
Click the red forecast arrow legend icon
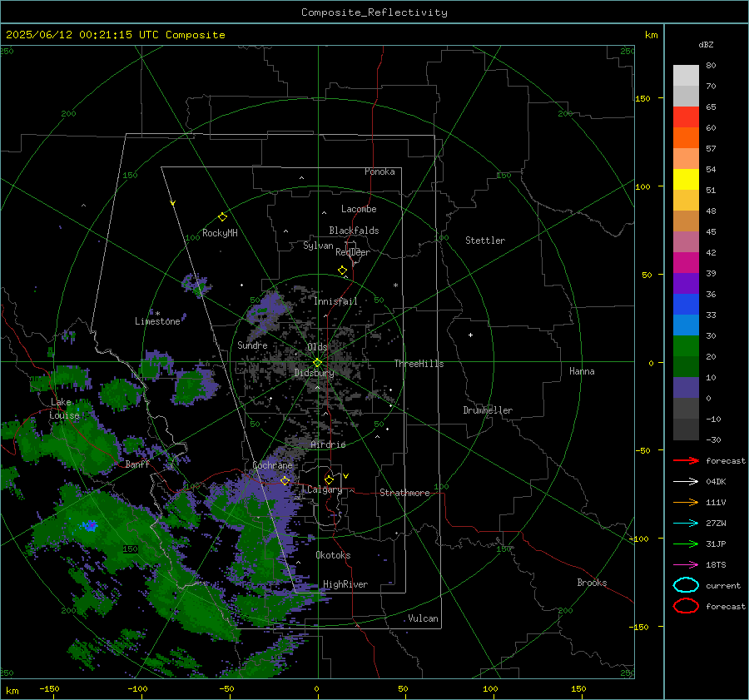686,460
